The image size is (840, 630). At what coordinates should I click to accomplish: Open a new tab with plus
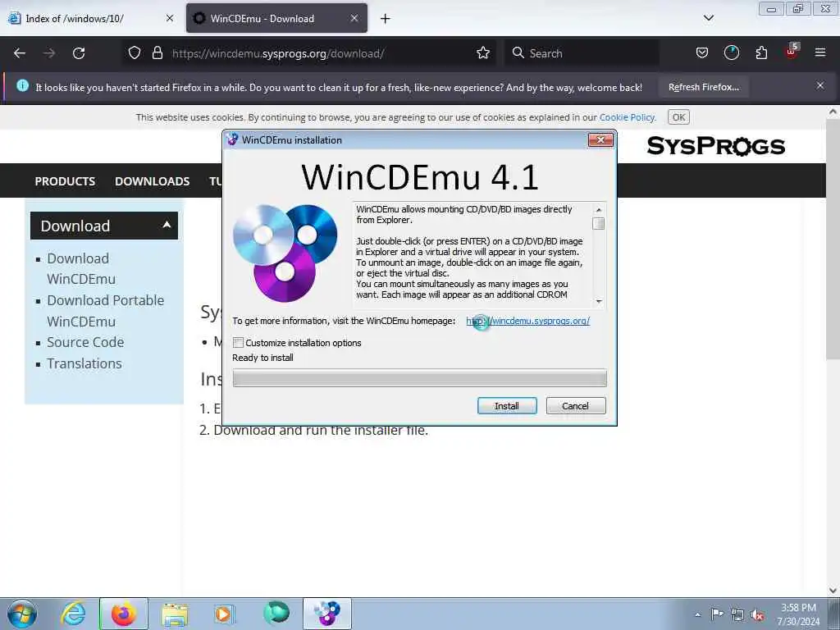click(386, 19)
